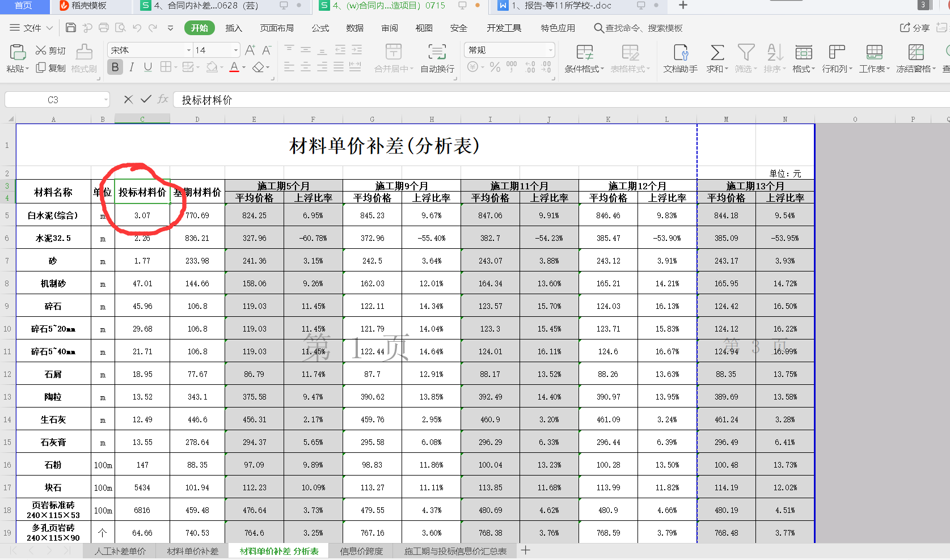950x560 pixels.
Task: Switch to the 公式 ribbon tab
Action: coord(320,28)
